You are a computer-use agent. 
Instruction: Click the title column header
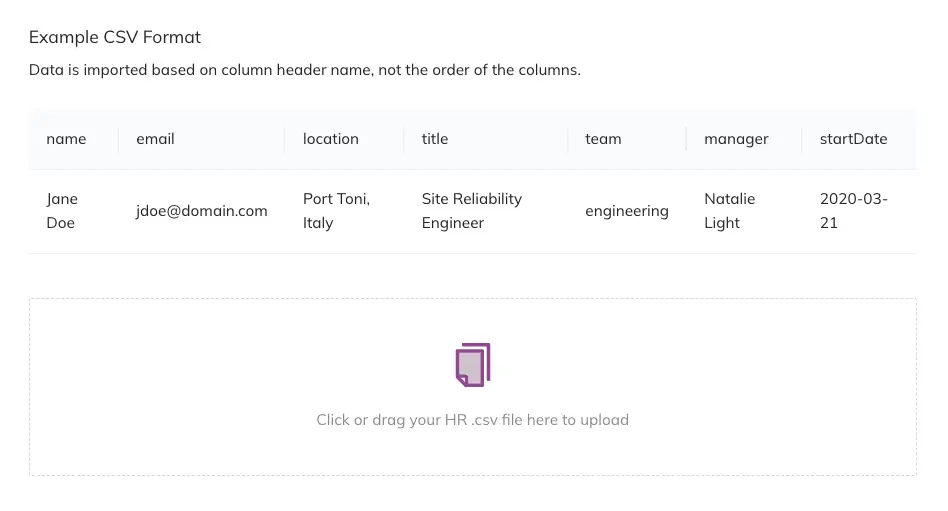click(x=435, y=139)
